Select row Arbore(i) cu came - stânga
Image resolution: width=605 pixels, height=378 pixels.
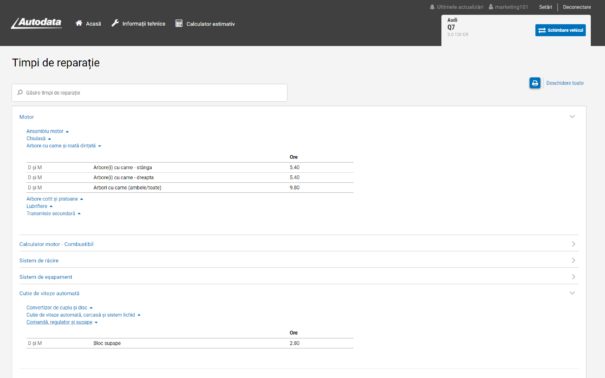click(x=190, y=167)
